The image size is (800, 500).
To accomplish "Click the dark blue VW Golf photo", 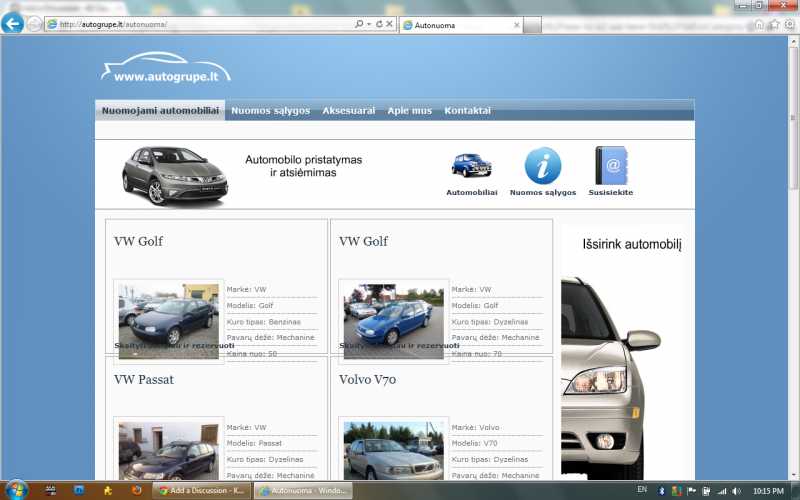I will click(169, 321).
